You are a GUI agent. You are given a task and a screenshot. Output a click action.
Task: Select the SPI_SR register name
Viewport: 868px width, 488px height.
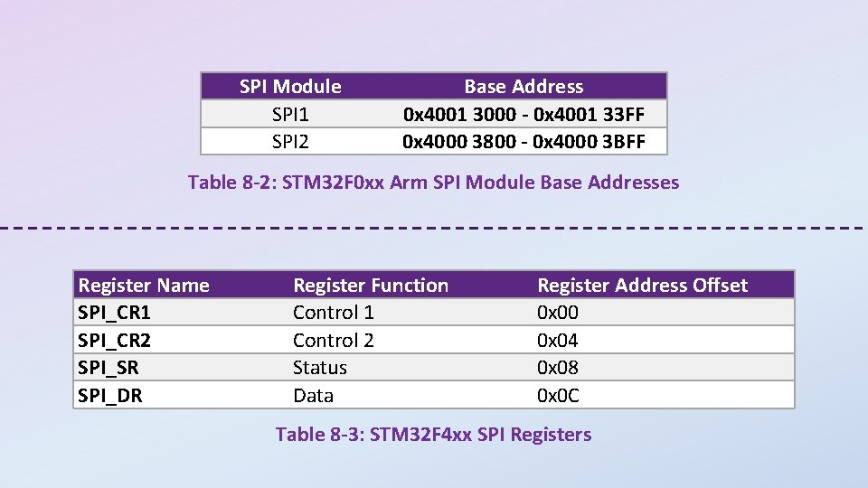click(108, 368)
